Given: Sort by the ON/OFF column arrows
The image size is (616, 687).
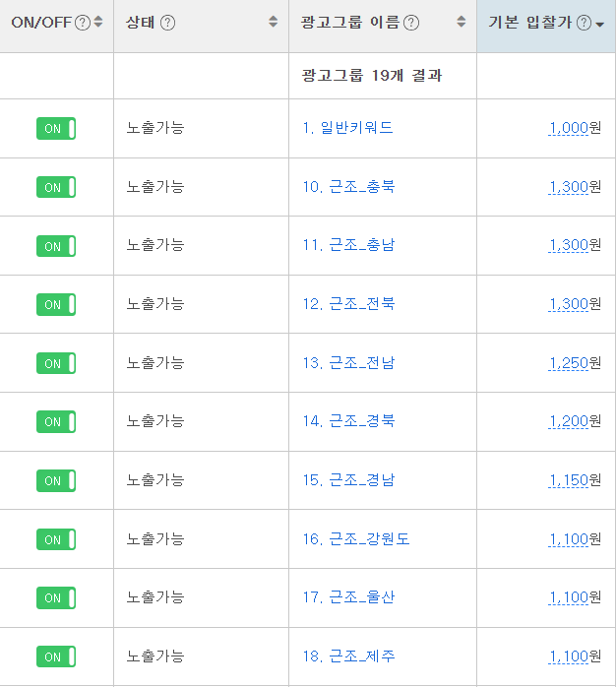Looking at the screenshot, I should click(98, 22).
